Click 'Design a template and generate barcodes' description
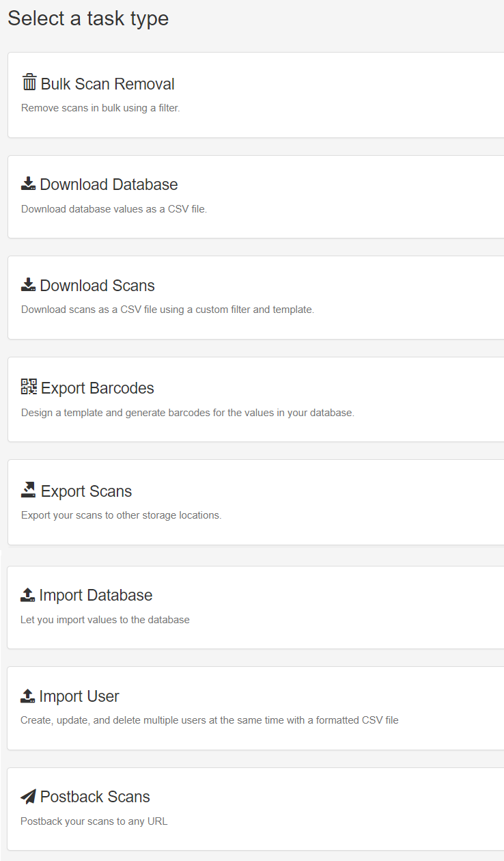Screen dimensions: 504x861 tap(188, 413)
